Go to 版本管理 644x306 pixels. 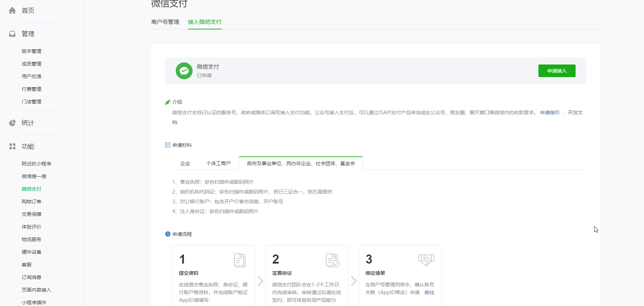32,51
